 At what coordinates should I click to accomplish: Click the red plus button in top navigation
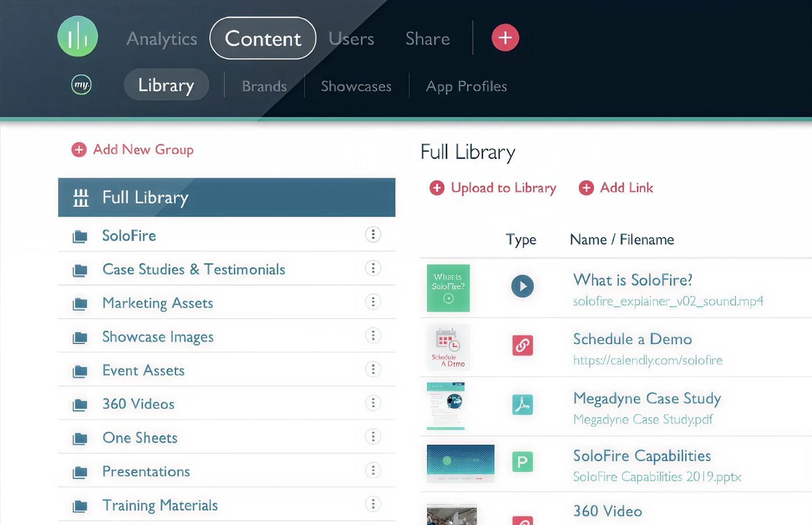tap(505, 38)
